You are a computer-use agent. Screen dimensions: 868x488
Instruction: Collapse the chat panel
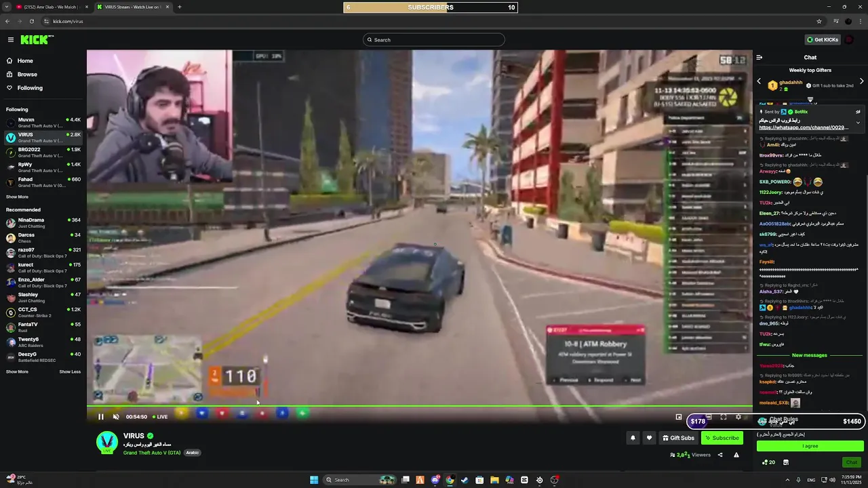pos(759,58)
